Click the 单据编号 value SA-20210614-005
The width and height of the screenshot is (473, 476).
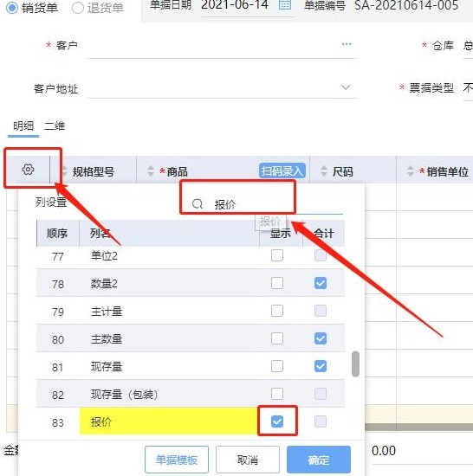406,5
